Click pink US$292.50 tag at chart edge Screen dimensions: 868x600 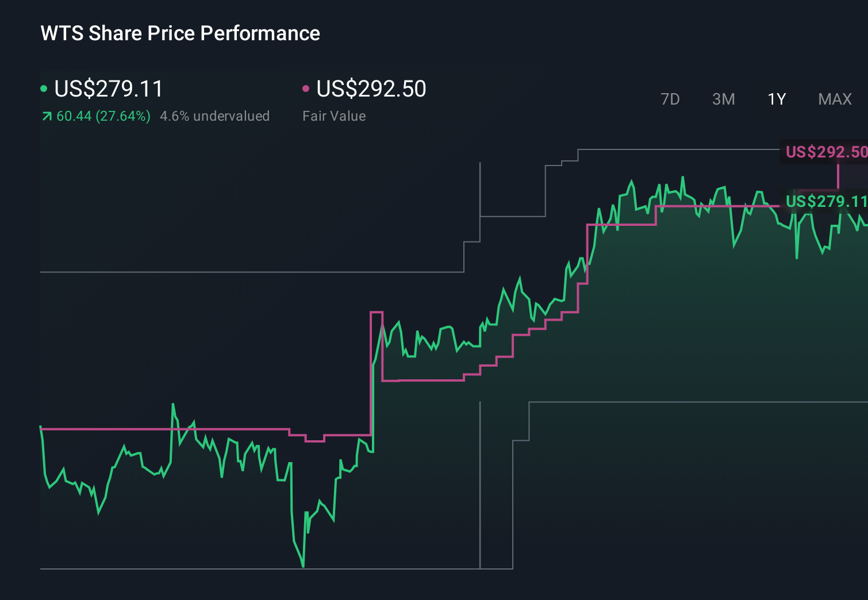(x=825, y=152)
